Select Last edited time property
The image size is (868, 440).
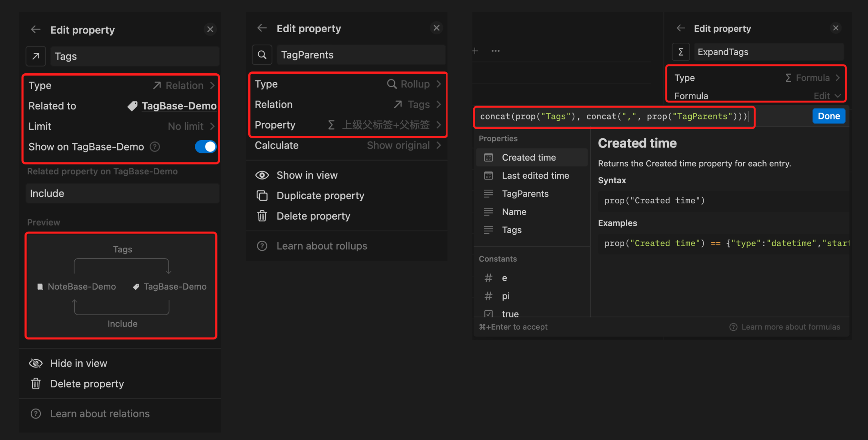click(x=532, y=176)
